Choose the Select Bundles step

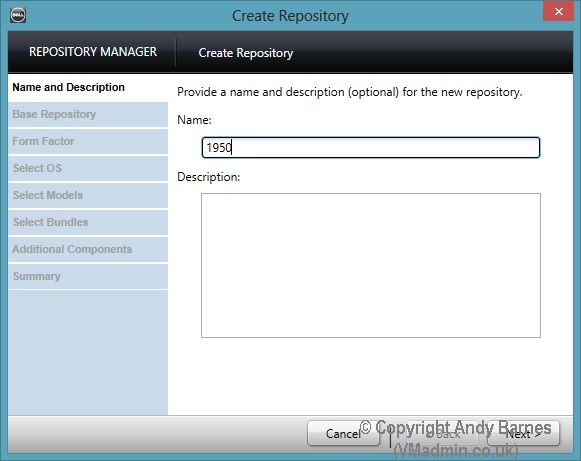(x=88, y=223)
